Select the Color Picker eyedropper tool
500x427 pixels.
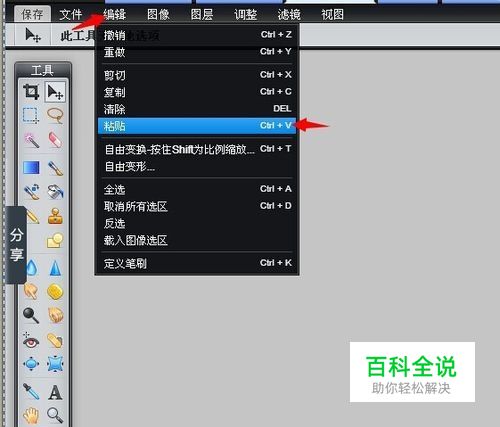pyautogui.click(x=31, y=392)
